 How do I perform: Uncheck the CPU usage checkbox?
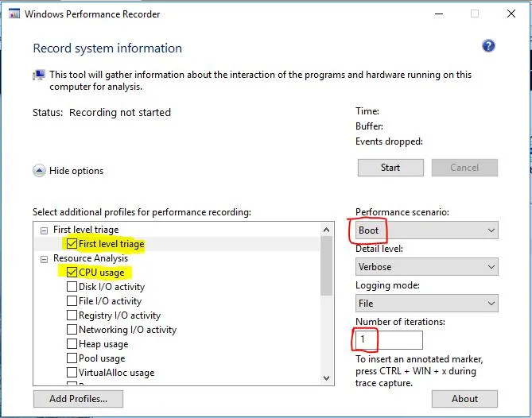(x=72, y=273)
